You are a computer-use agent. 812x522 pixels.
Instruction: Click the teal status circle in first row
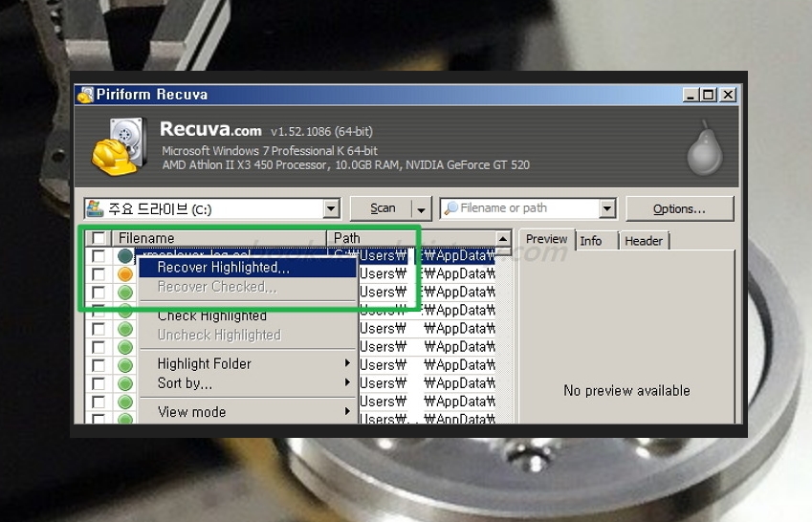[124, 256]
